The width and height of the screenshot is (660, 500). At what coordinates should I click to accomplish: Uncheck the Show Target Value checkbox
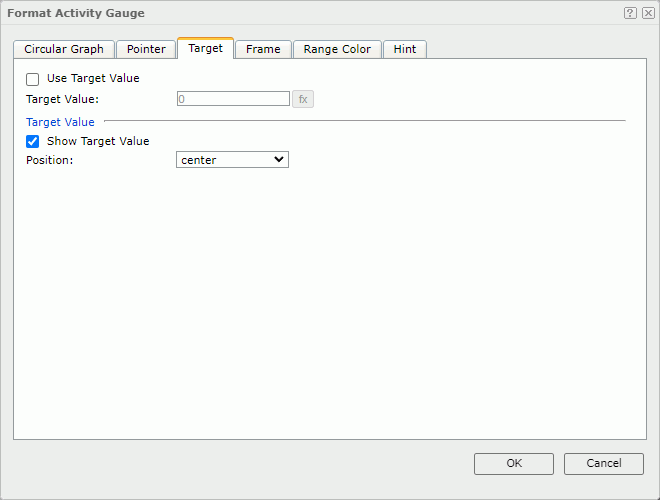coord(32,141)
